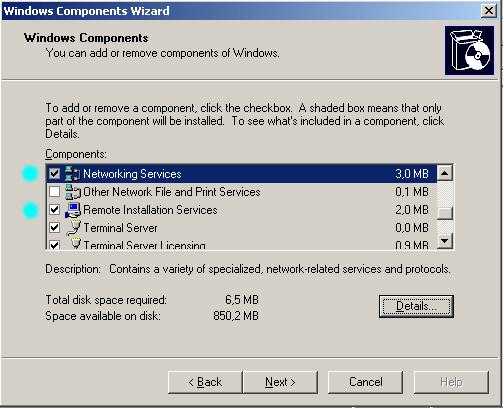Uncheck the Remote Installation Services checkbox
The height and width of the screenshot is (408, 503).
pos(54,210)
